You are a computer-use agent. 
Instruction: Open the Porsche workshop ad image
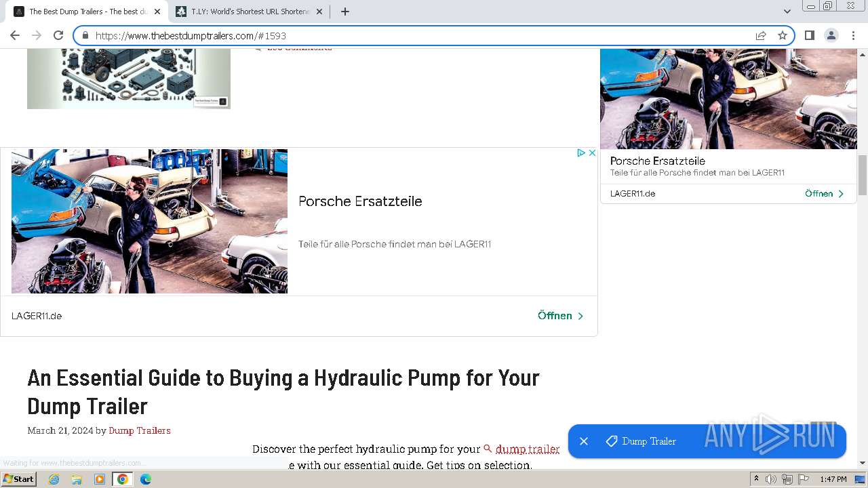point(149,221)
